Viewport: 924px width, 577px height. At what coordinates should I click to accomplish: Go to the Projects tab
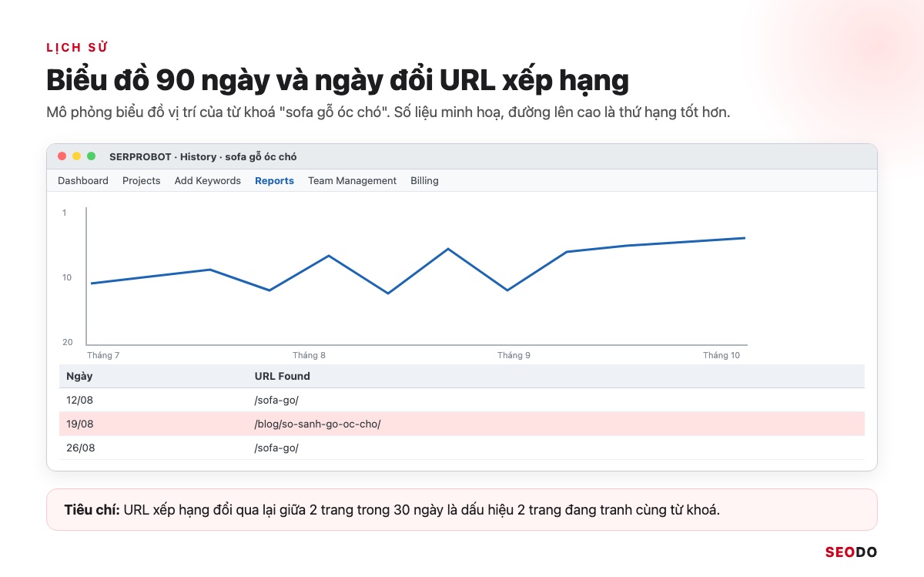point(141,180)
